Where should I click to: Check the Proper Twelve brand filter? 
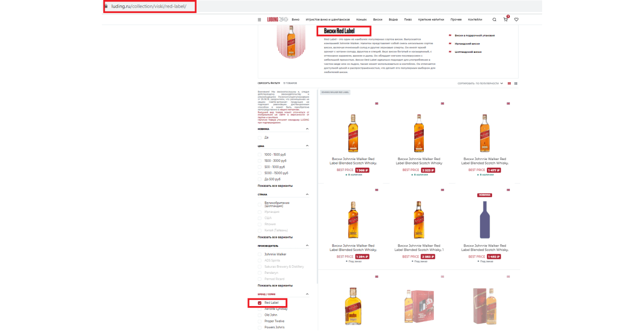(x=260, y=321)
